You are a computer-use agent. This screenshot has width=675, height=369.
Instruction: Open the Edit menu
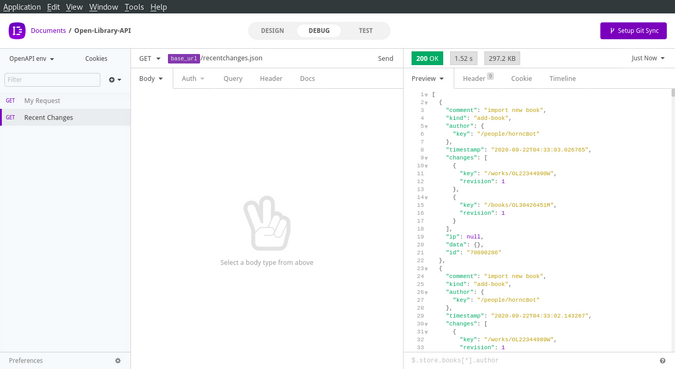[x=53, y=7]
